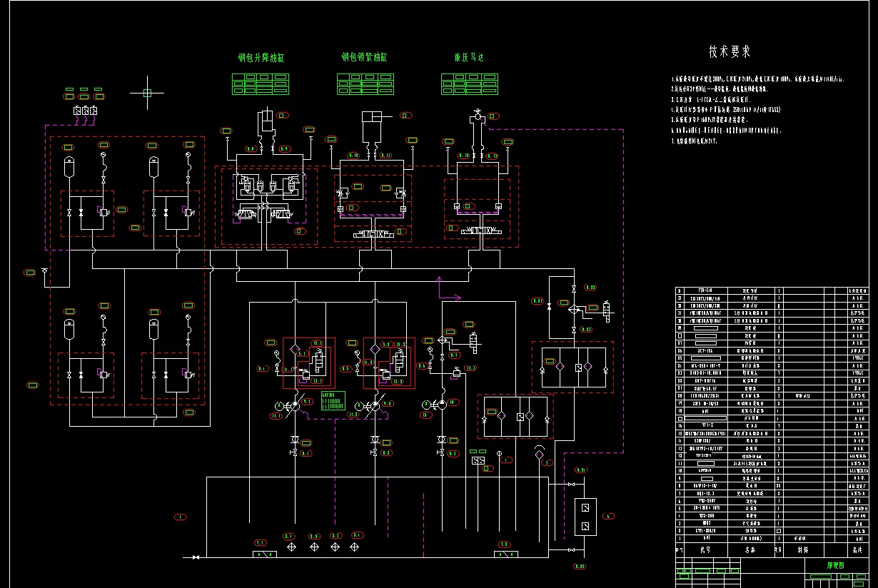Click the 技术要求 heading
878x588 pixels.
(730, 51)
